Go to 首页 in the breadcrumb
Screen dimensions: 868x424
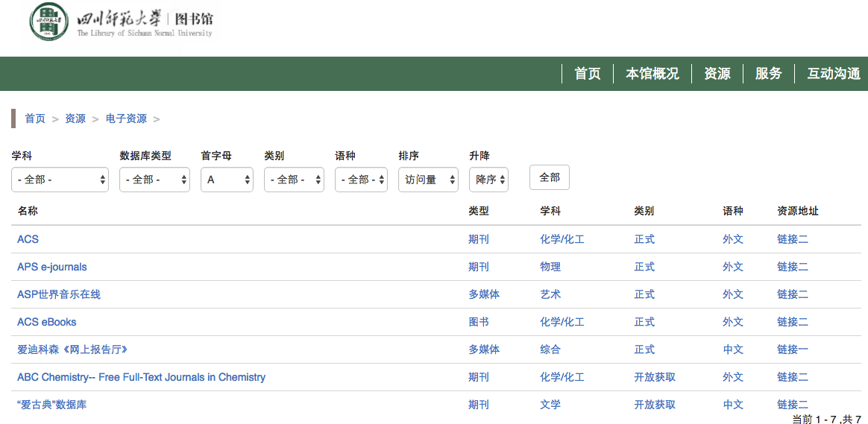35,118
